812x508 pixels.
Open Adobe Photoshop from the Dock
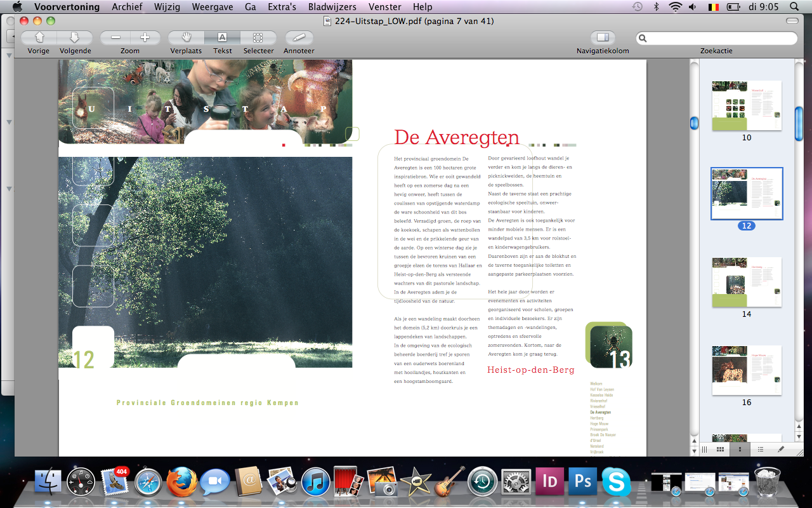point(582,481)
